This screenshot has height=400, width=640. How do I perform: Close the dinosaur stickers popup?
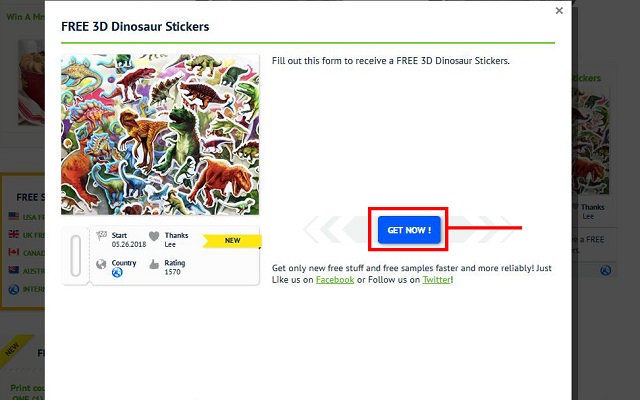pos(559,11)
